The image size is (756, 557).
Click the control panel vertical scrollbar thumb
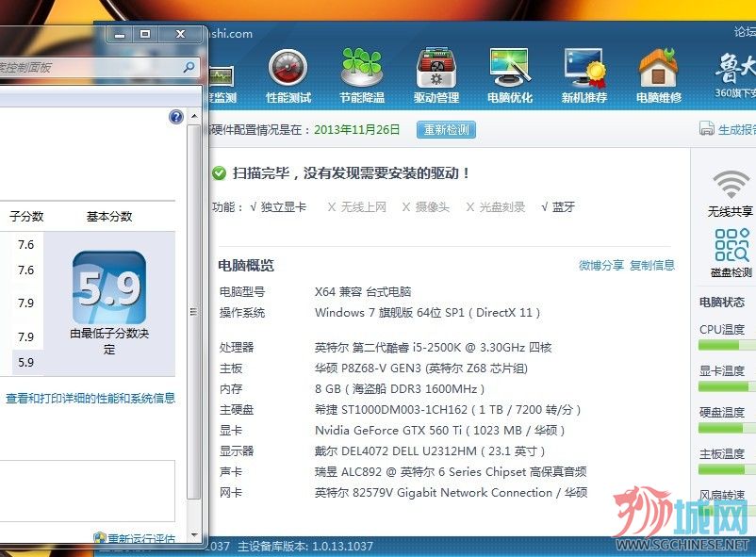tap(194, 312)
